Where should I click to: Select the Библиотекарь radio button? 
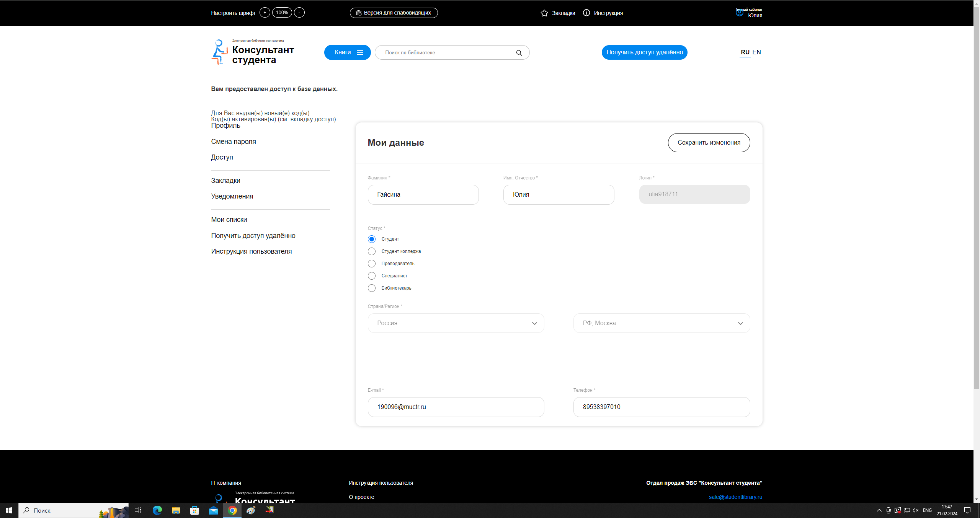(371, 288)
